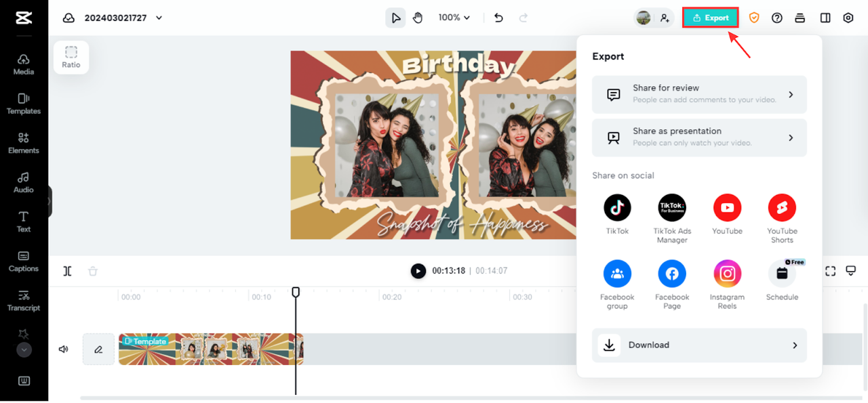Image resolution: width=868 pixels, height=403 pixels.
Task: Share to TikTok Ads Manager
Action: click(x=672, y=219)
